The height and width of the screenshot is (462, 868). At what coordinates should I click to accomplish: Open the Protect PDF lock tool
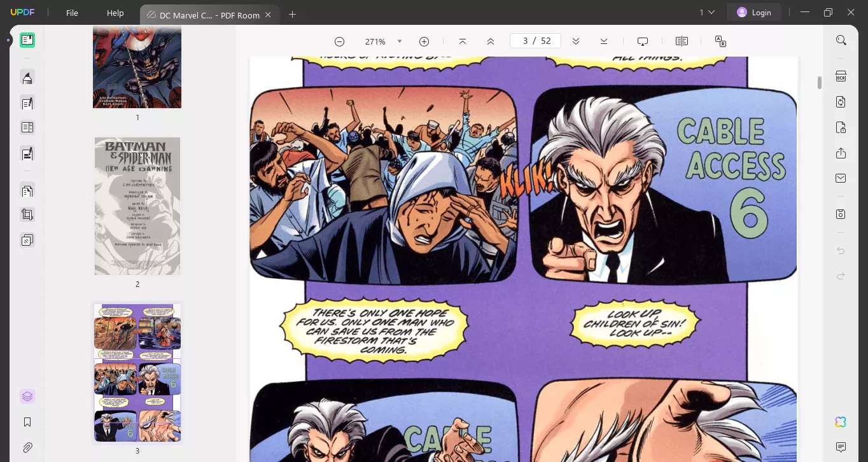[841, 127]
